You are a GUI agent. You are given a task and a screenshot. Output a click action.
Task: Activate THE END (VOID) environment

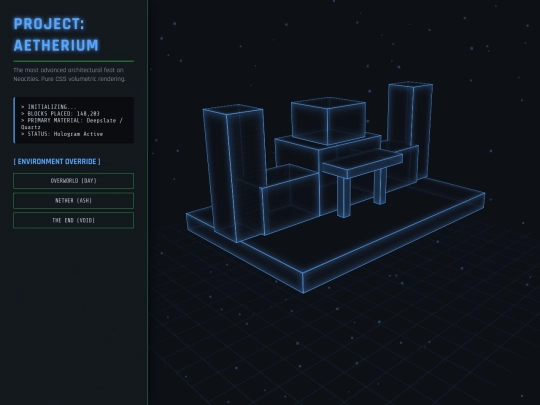pos(73,220)
